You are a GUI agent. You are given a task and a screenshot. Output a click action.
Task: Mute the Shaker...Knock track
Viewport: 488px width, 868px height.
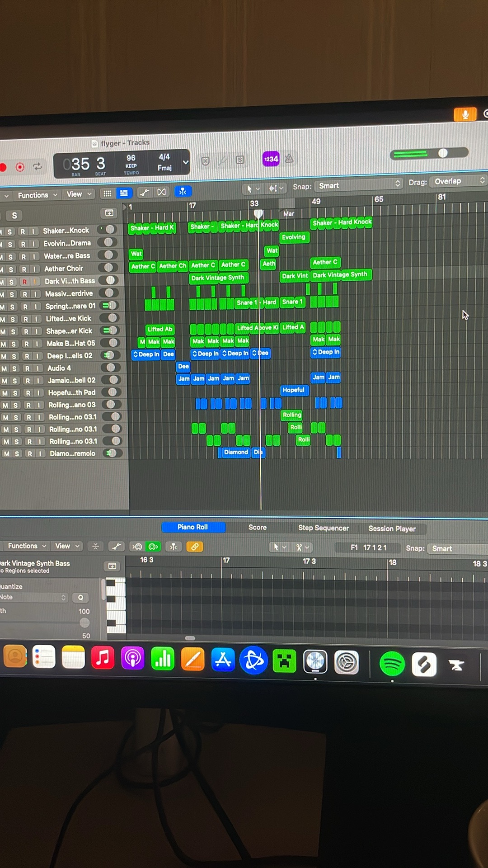click(1, 232)
